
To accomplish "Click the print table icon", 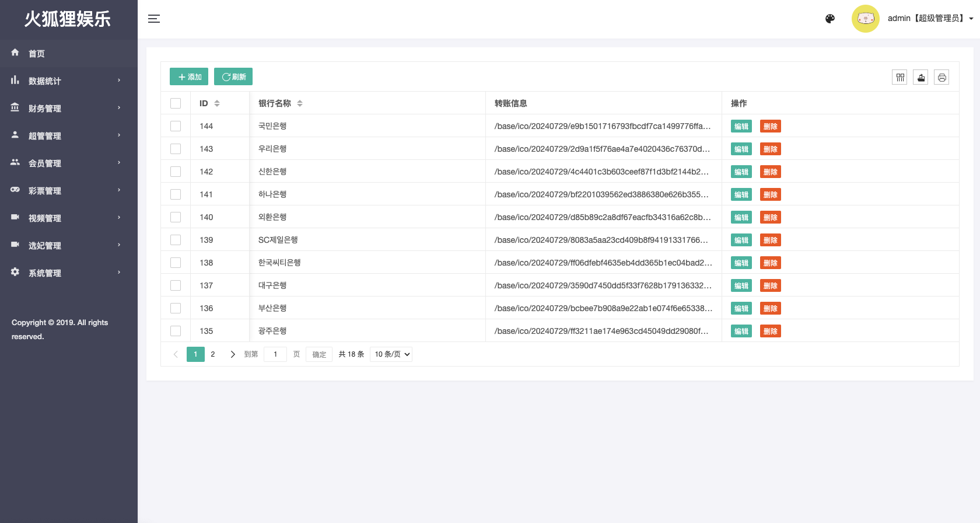I will [x=942, y=77].
